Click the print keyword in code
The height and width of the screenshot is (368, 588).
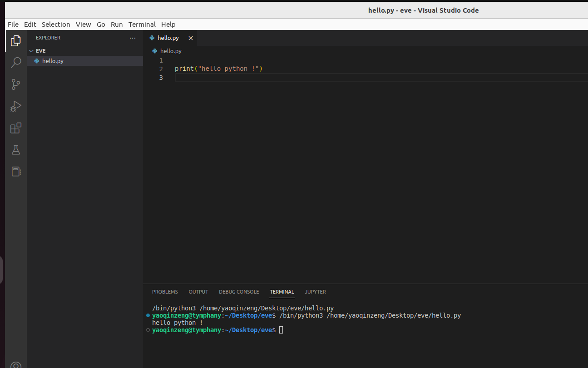coord(184,69)
